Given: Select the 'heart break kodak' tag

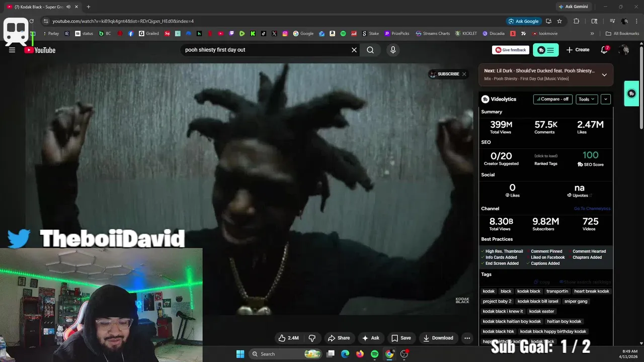Looking at the screenshot, I should [592, 291].
